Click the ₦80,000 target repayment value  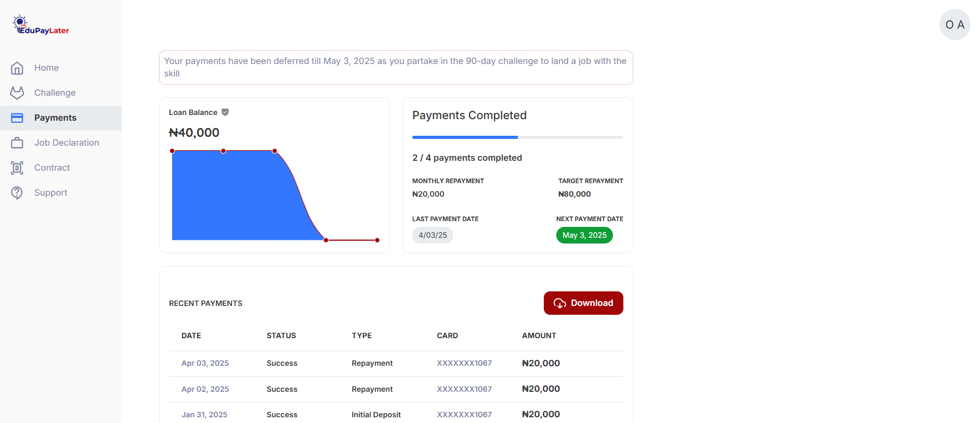pos(574,194)
